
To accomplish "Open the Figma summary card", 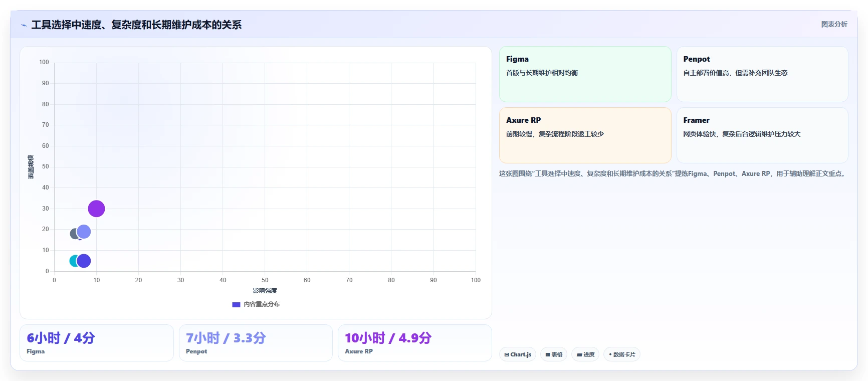I will (585, 74).
